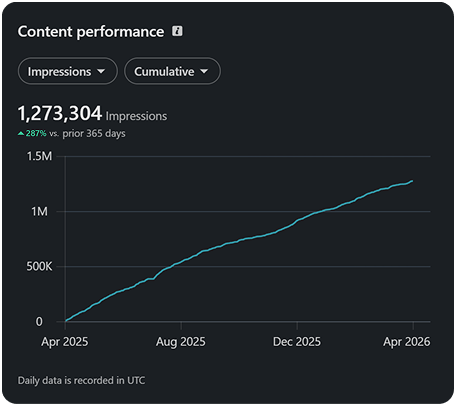Image resolution: width=456 pixels, height=406 pixels.
Task: Open the Impressions metric dropdown
Action: tap(68, 71)
